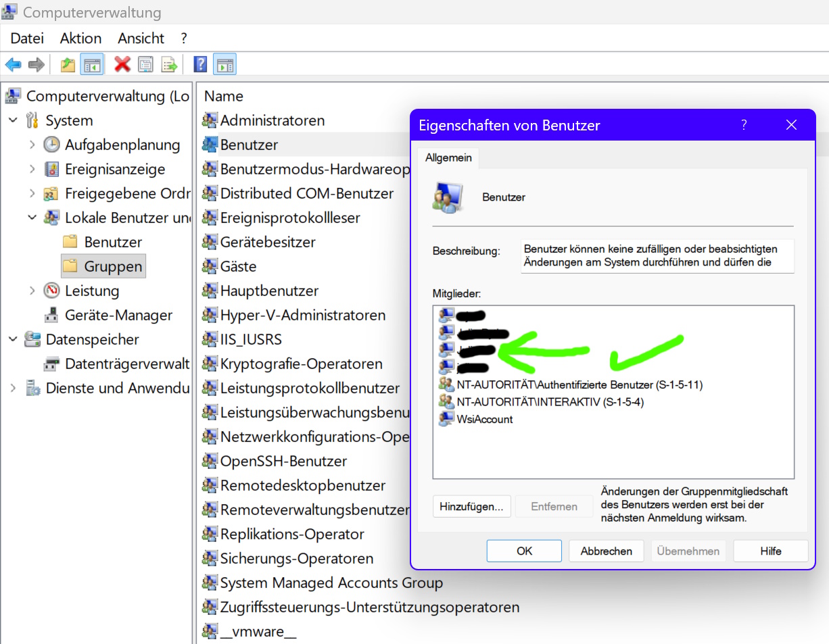
Task: Select the Gruppen folder in the tree
Action: (x=110, y=266)
